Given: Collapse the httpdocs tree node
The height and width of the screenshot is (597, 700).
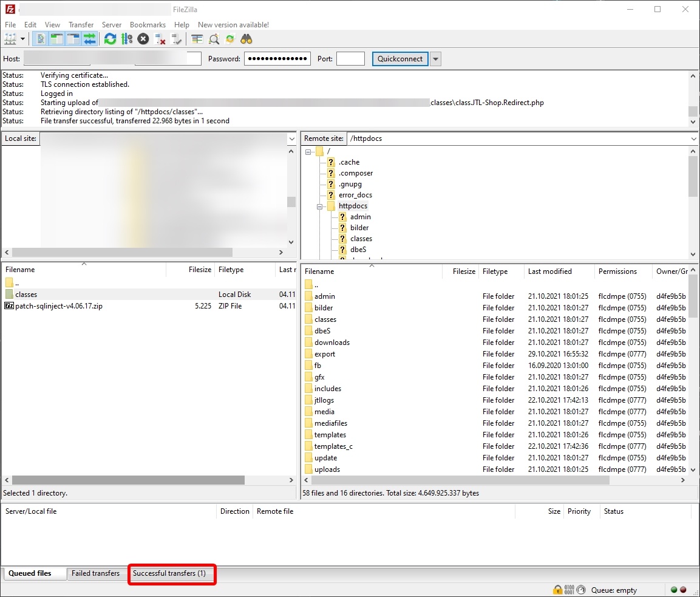Looking at the screenshot, I should (320, 206).
